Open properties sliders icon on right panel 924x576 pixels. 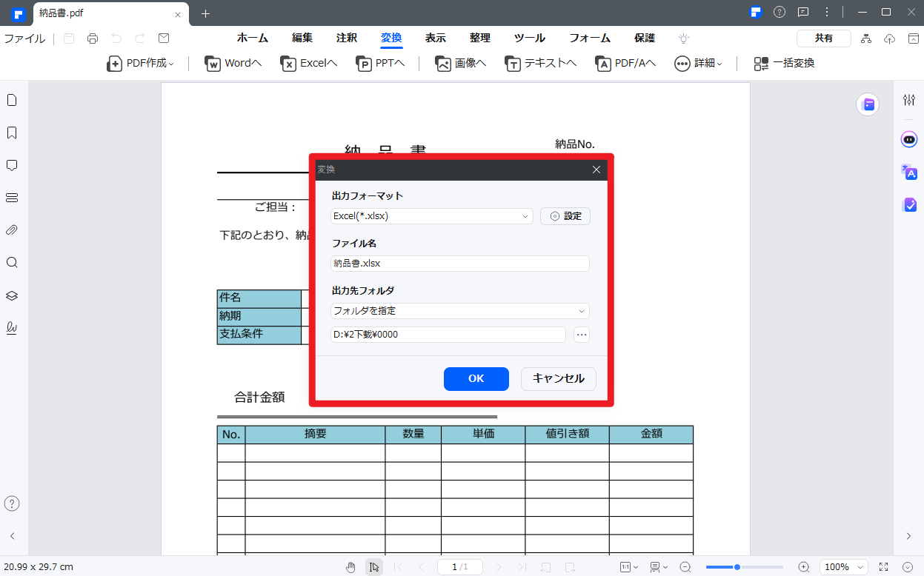coord(909,100)
